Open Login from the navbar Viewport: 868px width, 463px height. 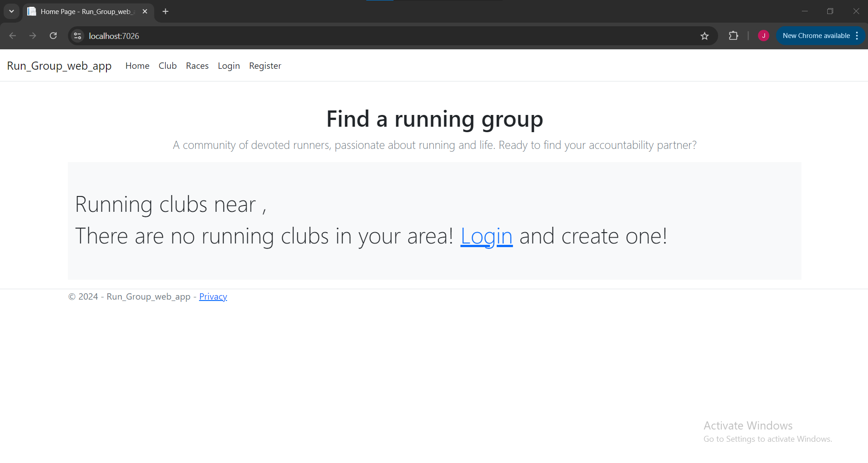(229, 66)
